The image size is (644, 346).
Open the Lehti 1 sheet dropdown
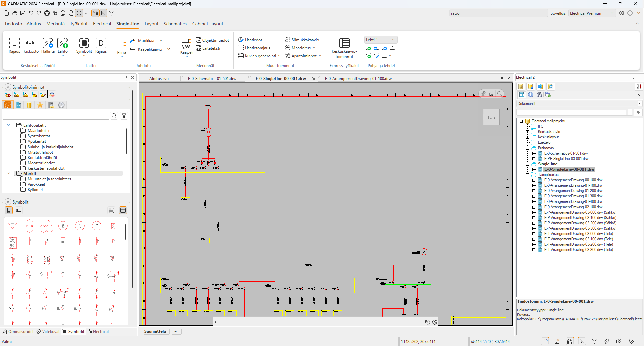click(x=381, y=40)
